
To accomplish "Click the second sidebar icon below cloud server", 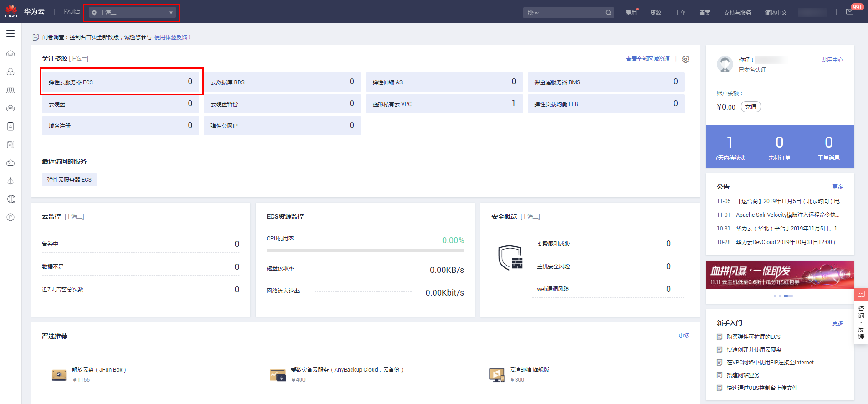I will 10,72.
